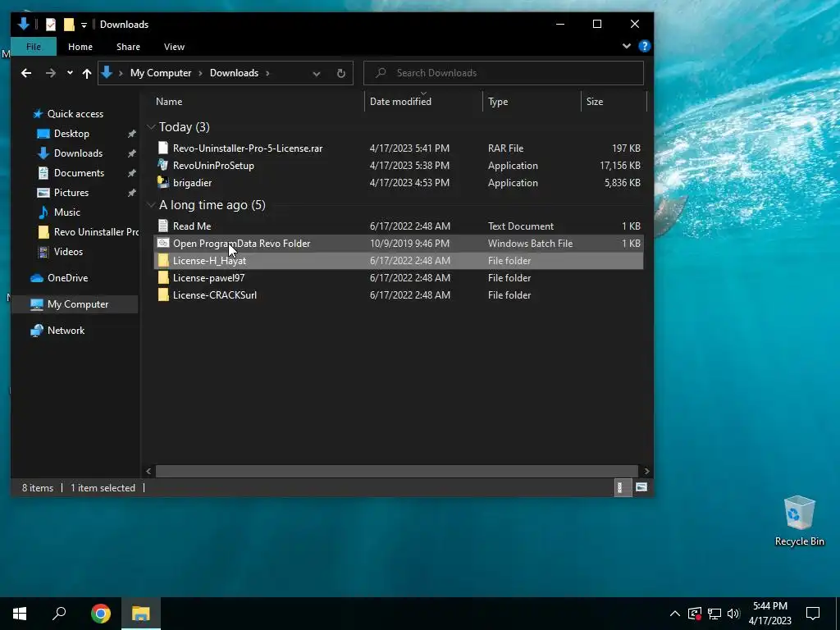Screen dimensions: 840x630
Task: Select the License-H_Hayat folder icon
Action: click(x=163, y=260)
